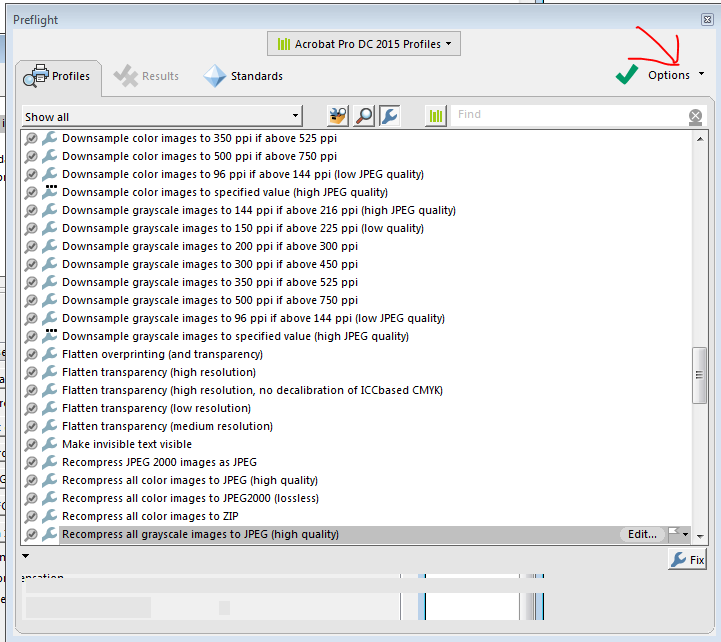Image resolution: width=721 pixels, height=642 pixels.
Task: Select Downsample grayscale images to specified value
Action: tap(235, 336)
